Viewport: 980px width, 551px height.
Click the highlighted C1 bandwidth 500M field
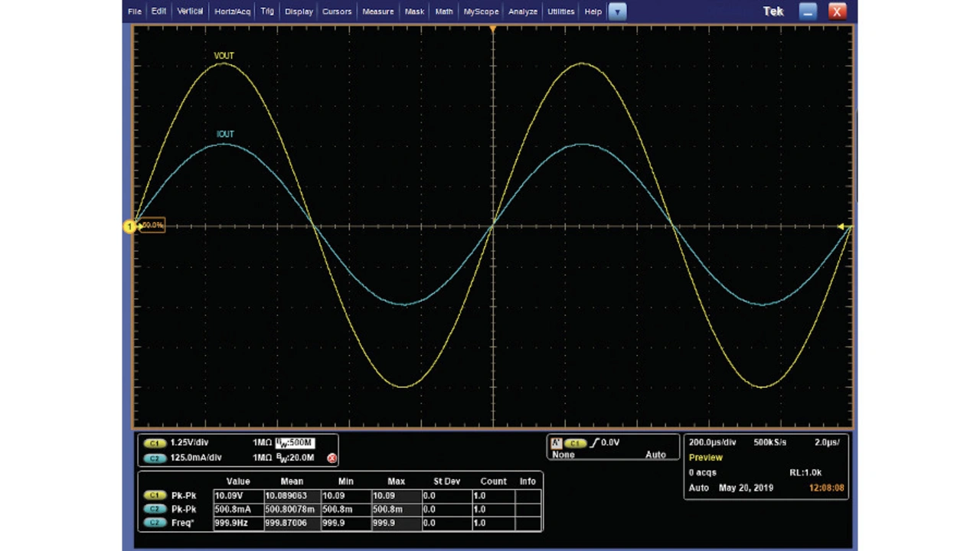294,443
